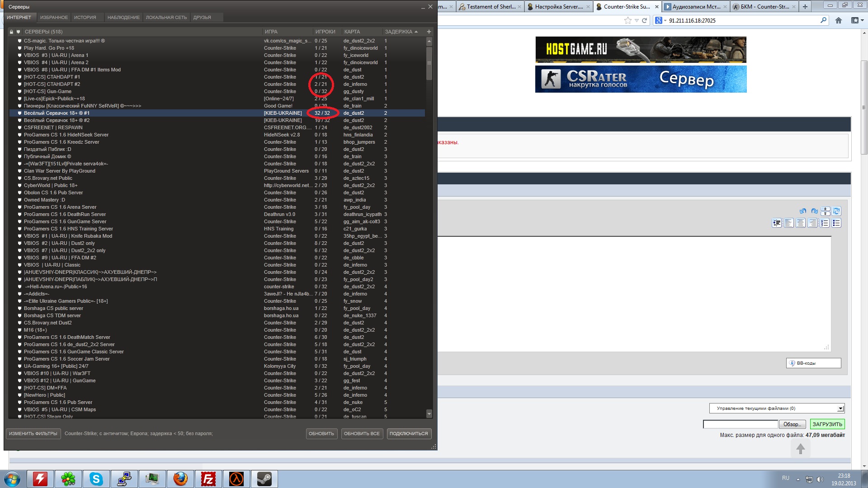Click the CSRATER Сервер banner

tap(641, 79)
